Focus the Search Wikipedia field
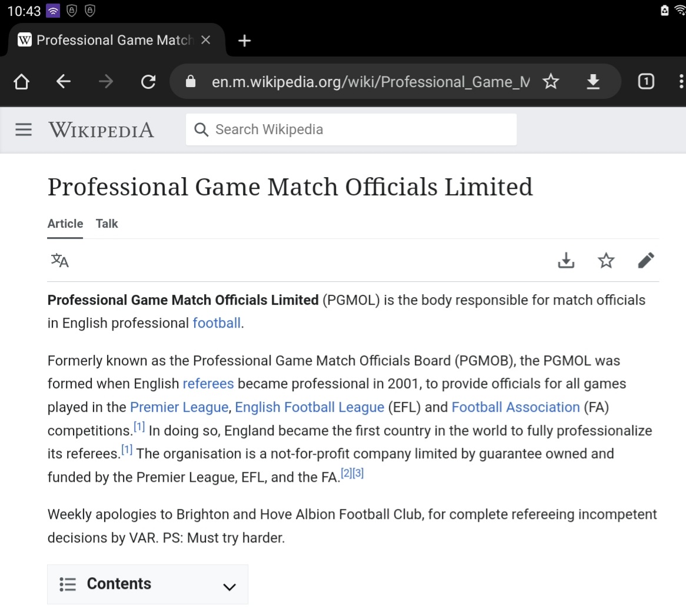686x616 pixels. (x=351, y=129)
